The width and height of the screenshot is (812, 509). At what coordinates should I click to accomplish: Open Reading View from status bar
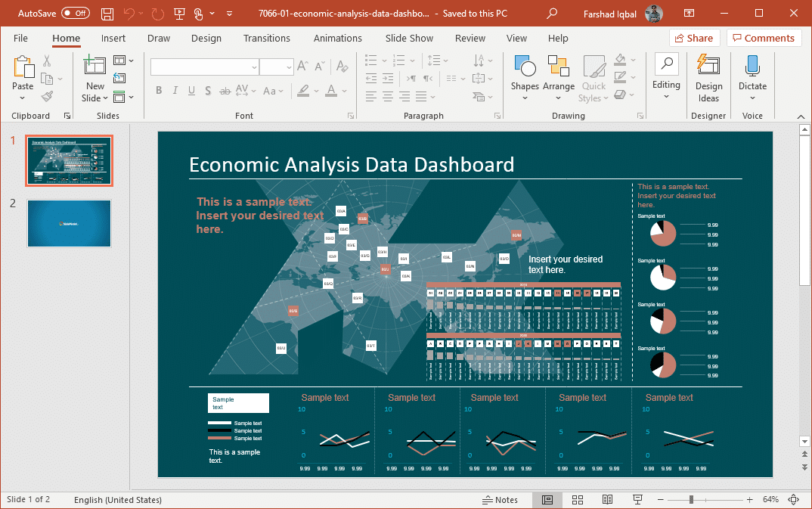(607, 500)
